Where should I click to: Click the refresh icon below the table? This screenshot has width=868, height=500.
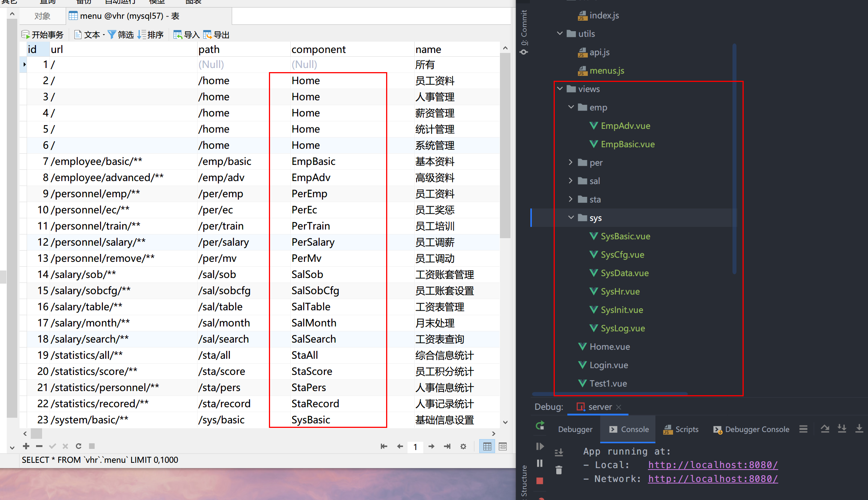click(78, 446)
